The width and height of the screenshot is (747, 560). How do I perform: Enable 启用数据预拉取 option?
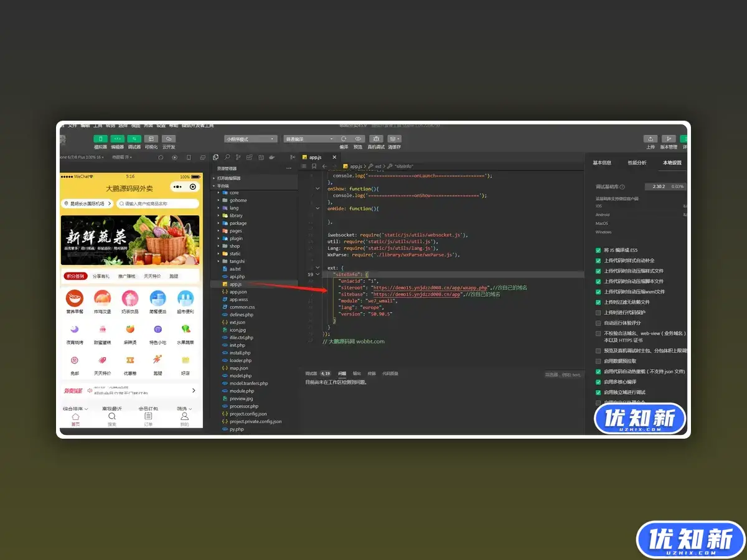point(598,361)
